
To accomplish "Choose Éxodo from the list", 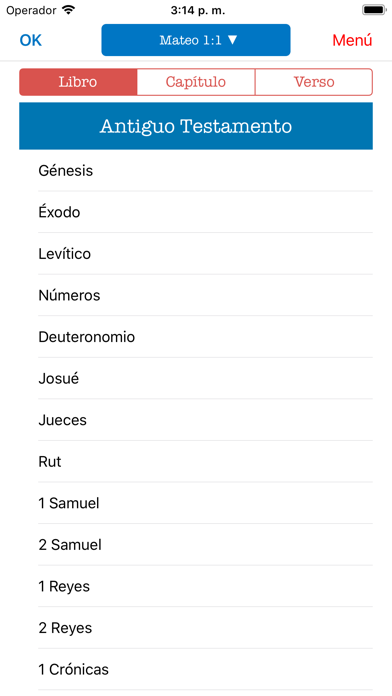I will pyautogui.click(x=196, y=212).
